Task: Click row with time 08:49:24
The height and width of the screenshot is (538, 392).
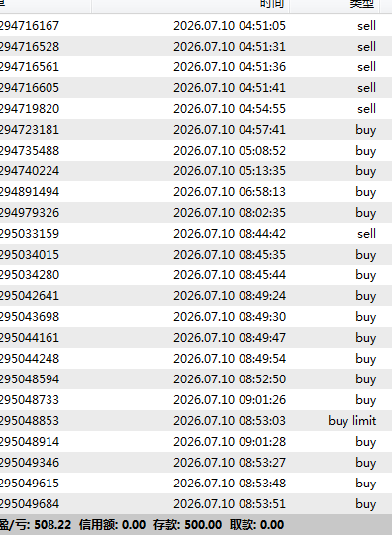Action: coord(196,296)
